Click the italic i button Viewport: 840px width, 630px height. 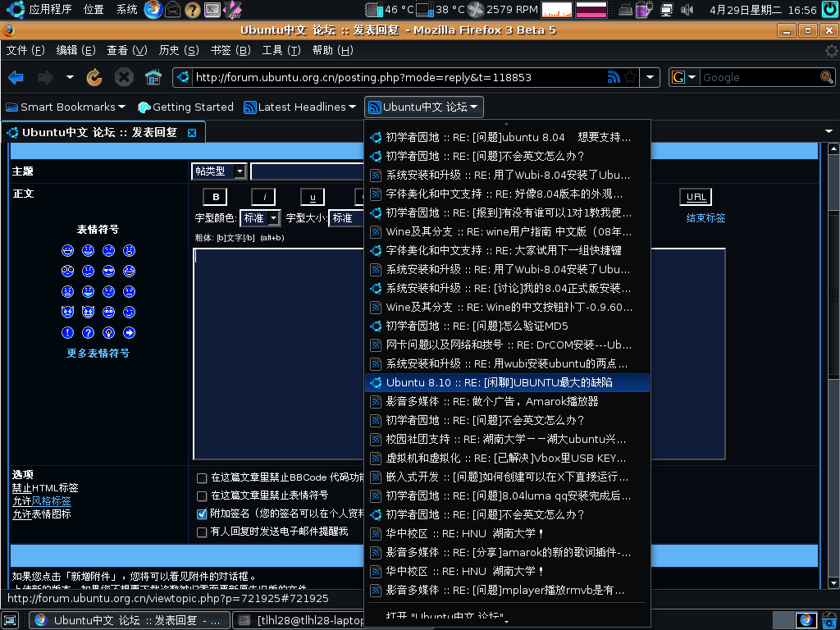[x=263, y=197]
